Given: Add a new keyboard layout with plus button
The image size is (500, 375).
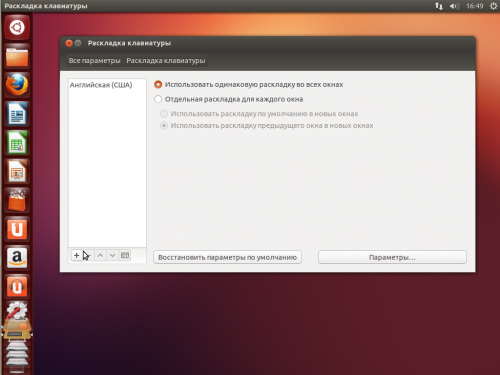Looking at the screenshot, I should 77,256.
